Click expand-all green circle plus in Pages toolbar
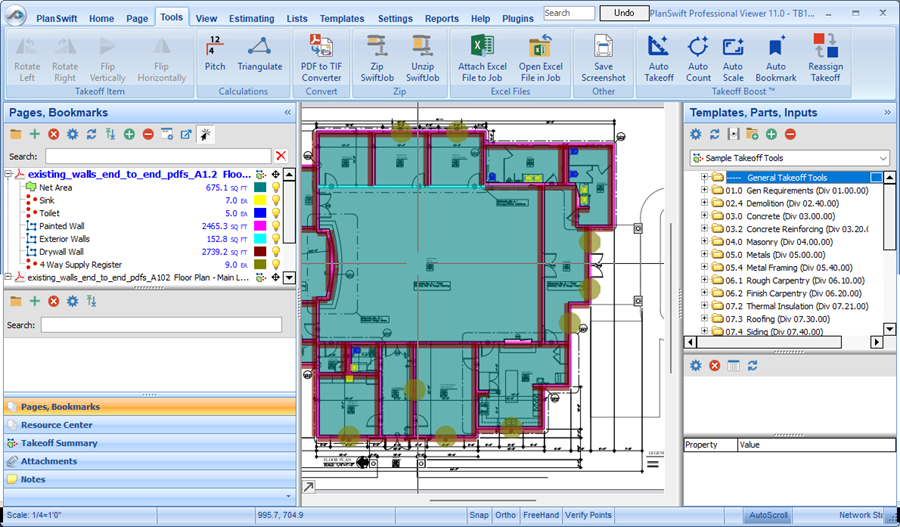 pyautogui.click(x=129, y=134)
